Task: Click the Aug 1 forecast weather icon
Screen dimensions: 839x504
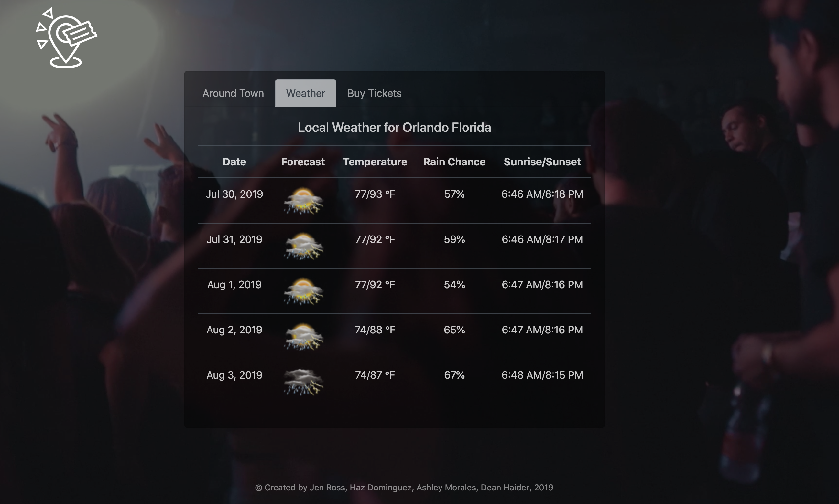Action: point(303,291)
